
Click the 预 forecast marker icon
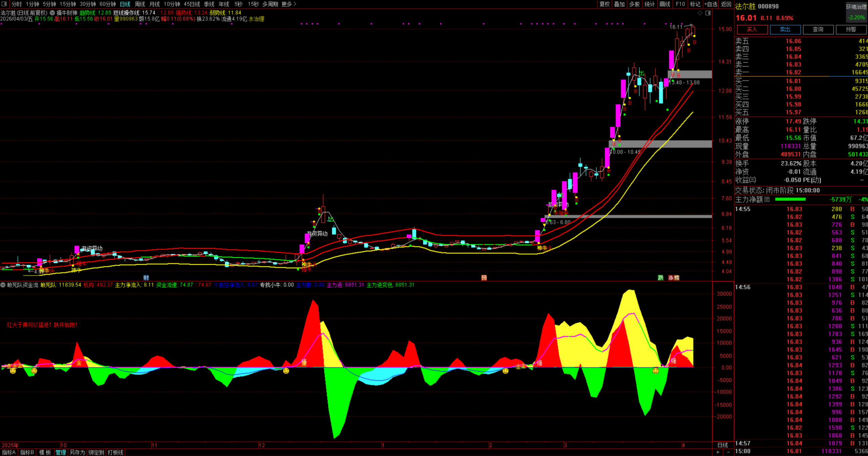click(x=484, y=278)
